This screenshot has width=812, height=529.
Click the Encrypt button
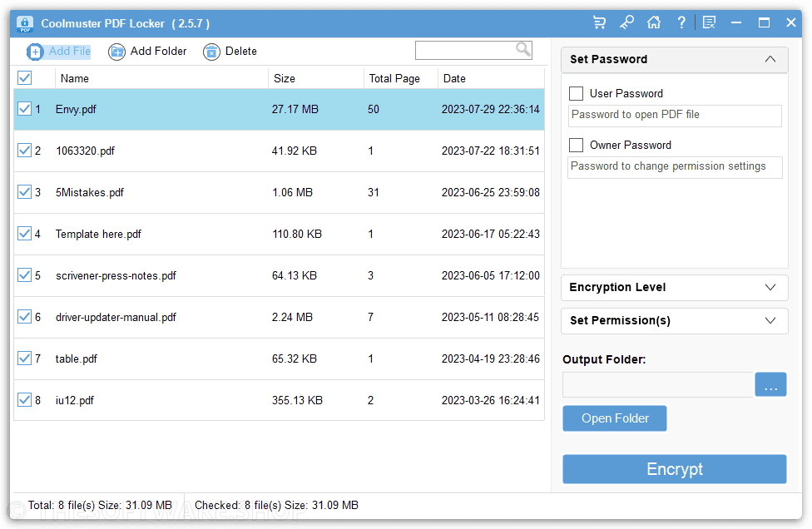point(674,469)
